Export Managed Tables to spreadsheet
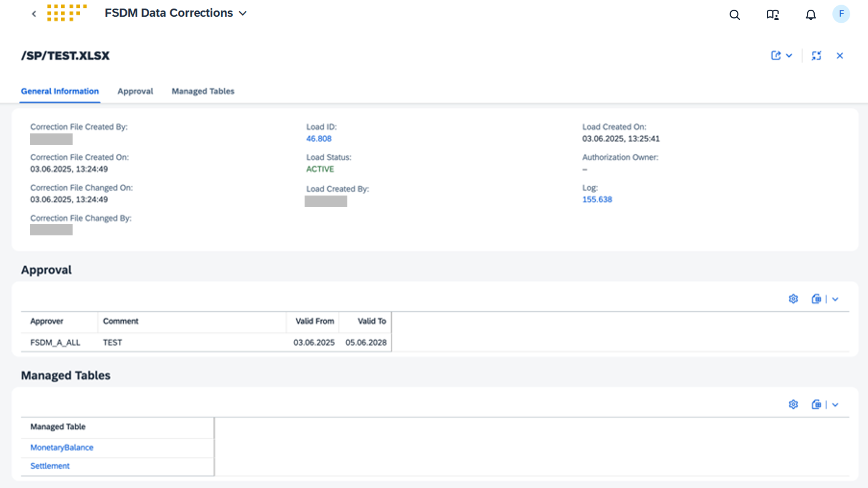Viewport: 868px width, 488px height. click(816, 404)
